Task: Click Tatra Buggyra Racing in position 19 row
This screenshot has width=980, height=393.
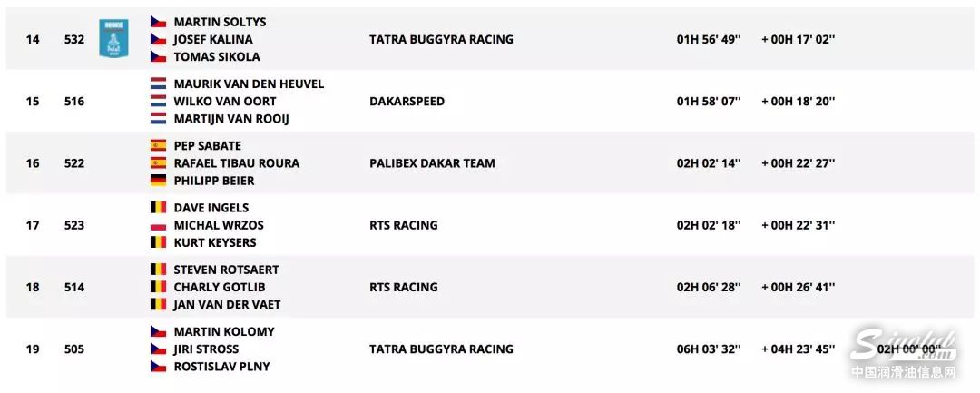Action: 441,349
